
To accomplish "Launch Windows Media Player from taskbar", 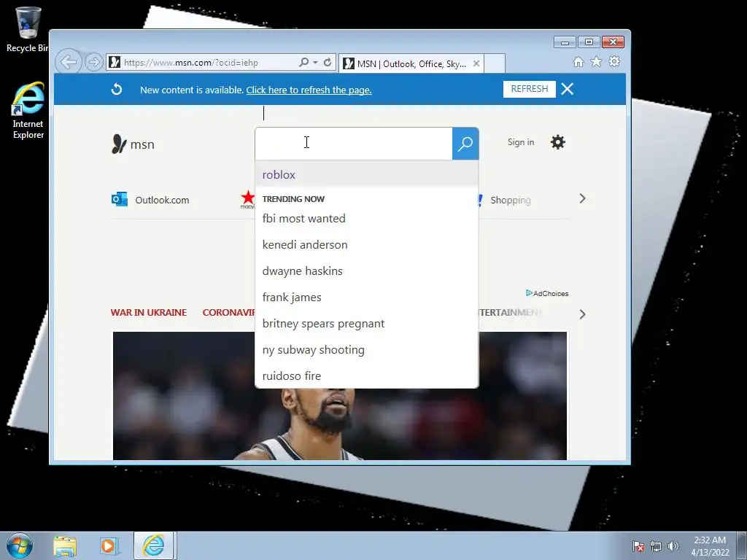I will (109, 546).
